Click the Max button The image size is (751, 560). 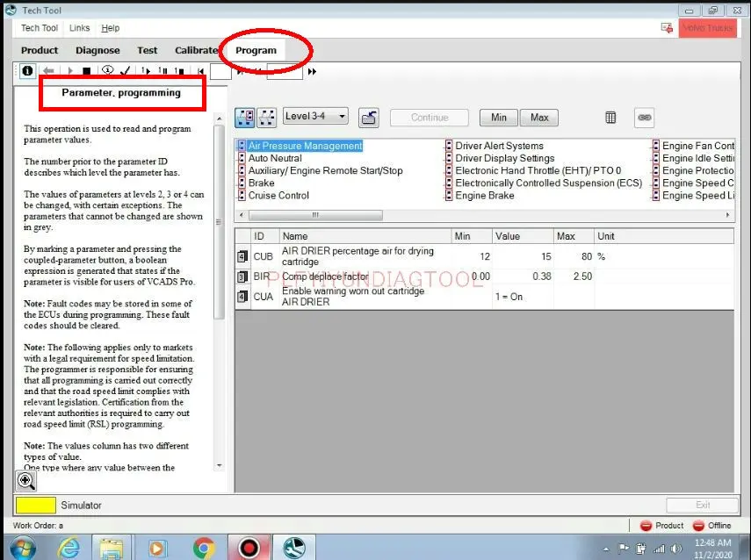tap(539, 118)
